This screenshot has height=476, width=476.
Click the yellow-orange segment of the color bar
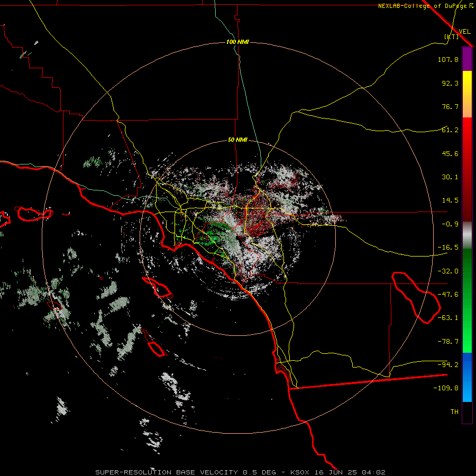467,94
